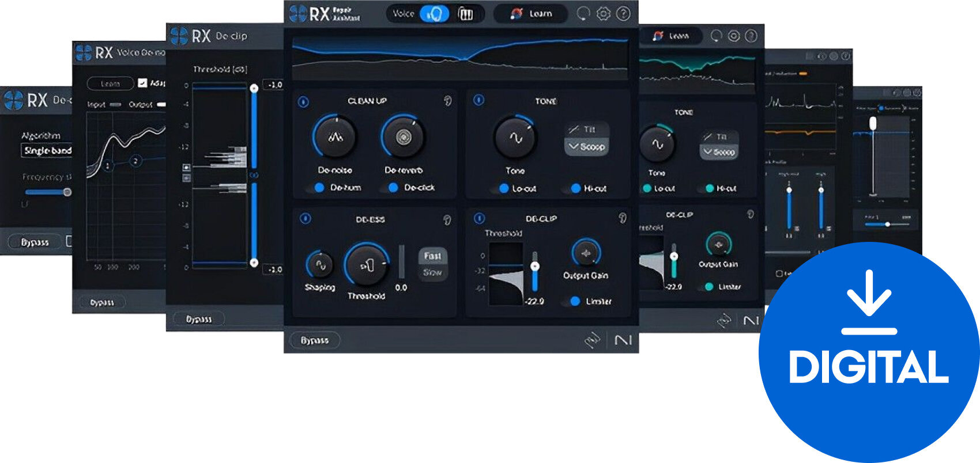Select Slow de-ess mode
Image resolution: width=980 pixels, height=463 pixels.
[432, 273]
